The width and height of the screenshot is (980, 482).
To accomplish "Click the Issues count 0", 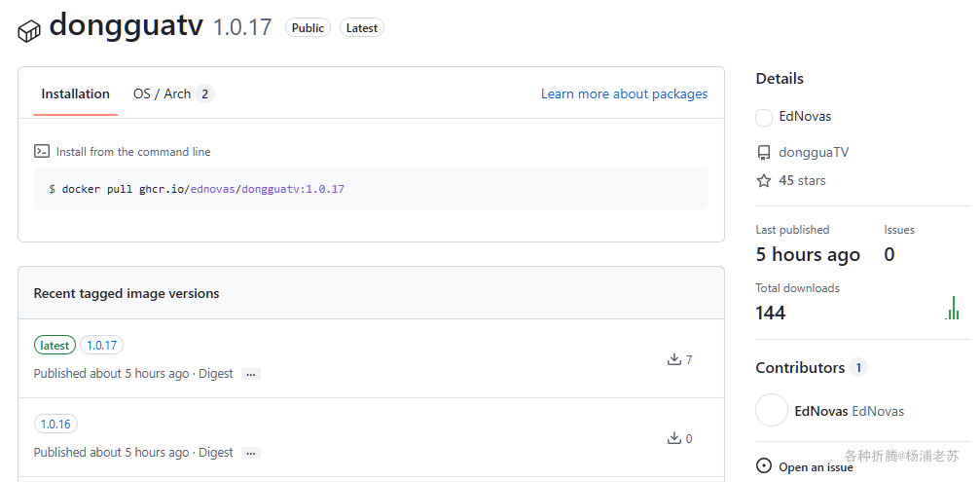I will coord(889,254).
